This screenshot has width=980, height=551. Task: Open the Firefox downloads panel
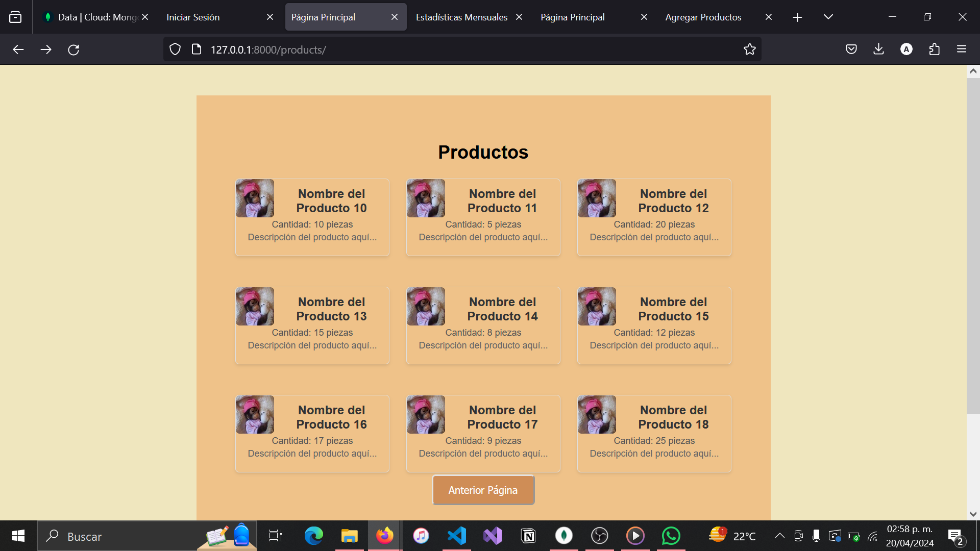pyautogui.click(x=878, y=49)
